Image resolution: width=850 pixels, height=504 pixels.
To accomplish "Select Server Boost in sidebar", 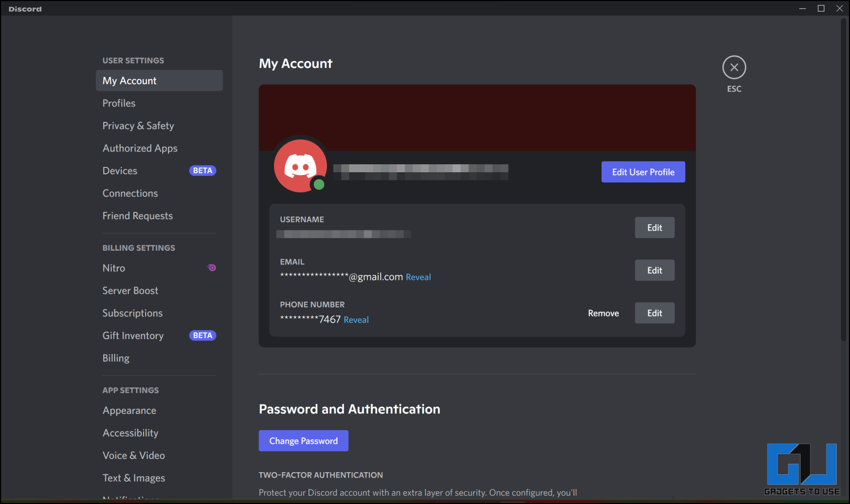I will (x=159, y=290).
